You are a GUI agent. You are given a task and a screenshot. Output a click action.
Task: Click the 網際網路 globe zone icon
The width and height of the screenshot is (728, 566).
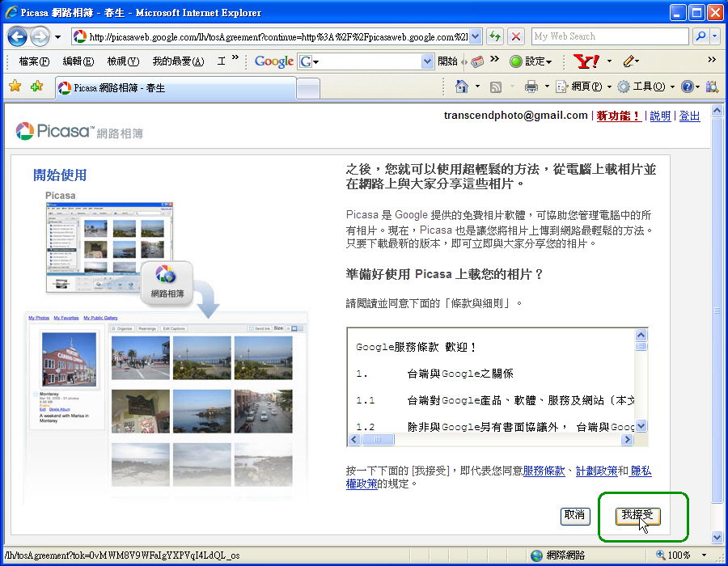pyautogui.click(x=537, y=555)
